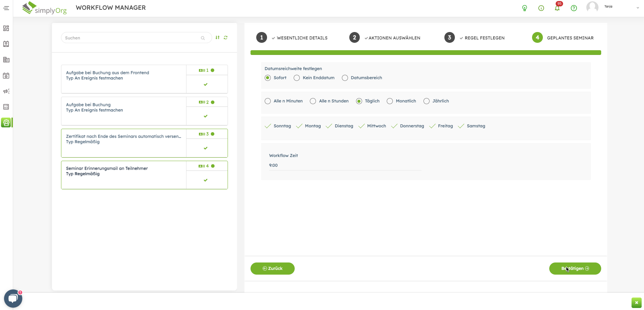Click the green step progress bar
This screenshot has width=644, height=310.
click(x=426, y=53)
